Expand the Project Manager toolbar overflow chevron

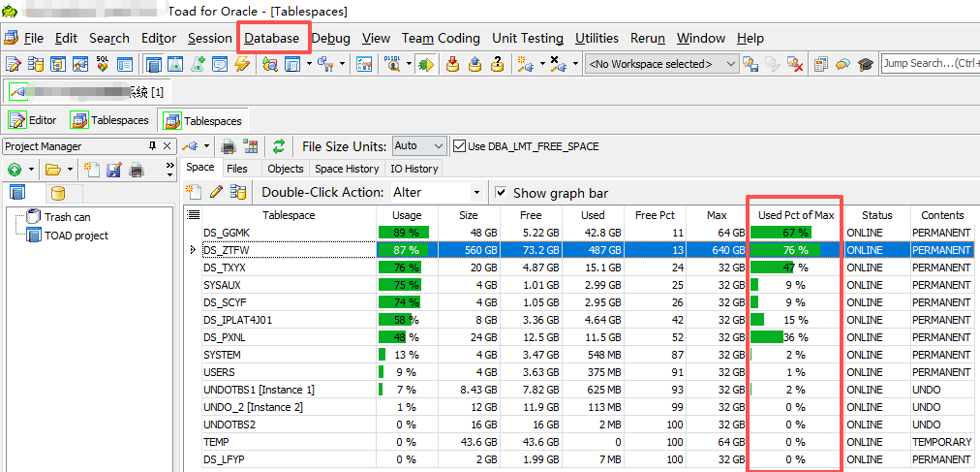[169, 169]
